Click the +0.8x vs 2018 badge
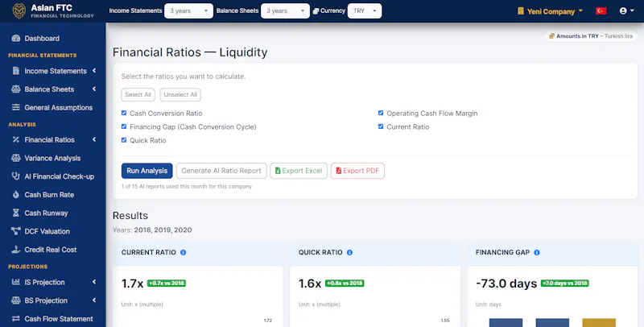The height and width of the screenshot is (327, 644). coord(345,283)
